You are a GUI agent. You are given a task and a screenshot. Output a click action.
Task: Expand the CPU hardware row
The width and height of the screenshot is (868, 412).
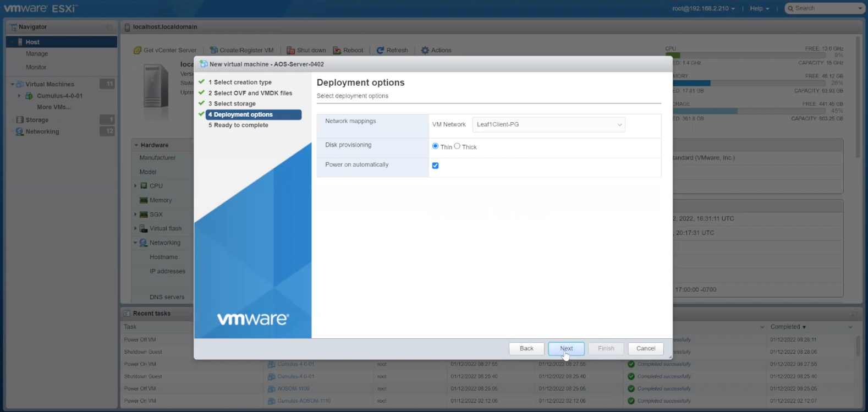pos(135,186)
